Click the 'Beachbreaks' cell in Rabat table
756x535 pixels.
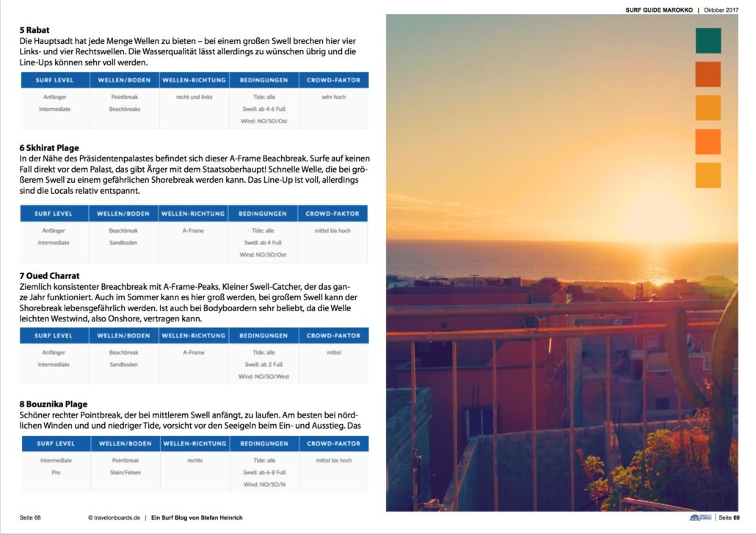click(124, 109)
